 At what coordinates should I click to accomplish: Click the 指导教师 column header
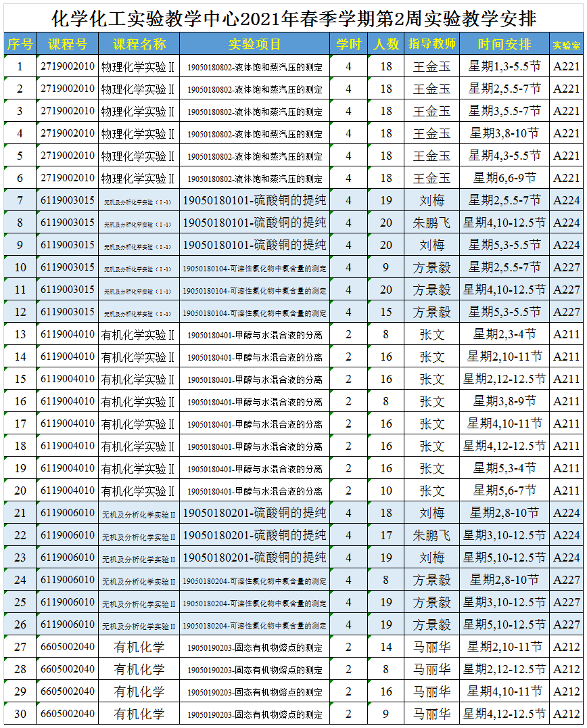pos(432,44)
